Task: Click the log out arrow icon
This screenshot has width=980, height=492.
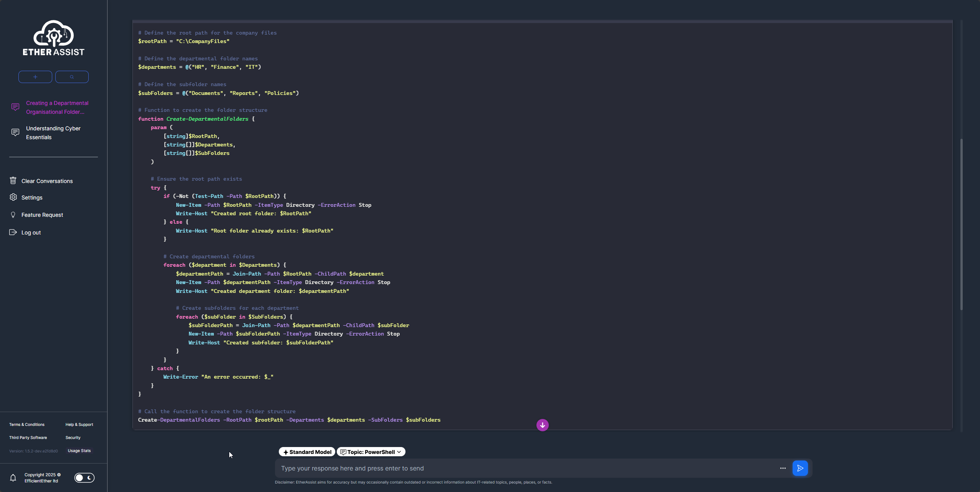Action: coord(13,232)
